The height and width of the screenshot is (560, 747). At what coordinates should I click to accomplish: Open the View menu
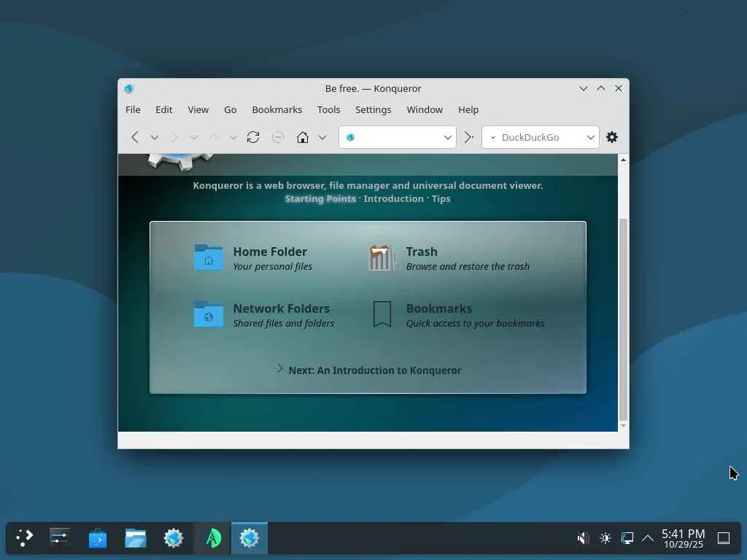(198, 109)
